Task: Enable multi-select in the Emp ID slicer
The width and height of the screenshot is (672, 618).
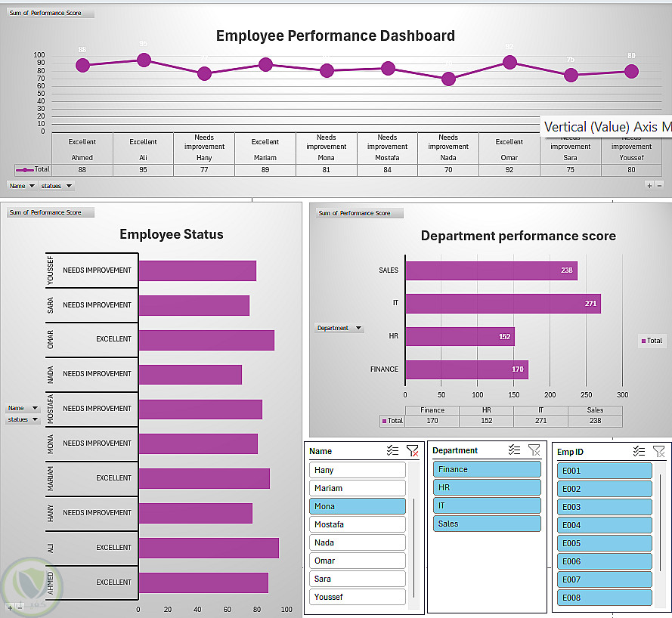Action: tap(639, 451)
